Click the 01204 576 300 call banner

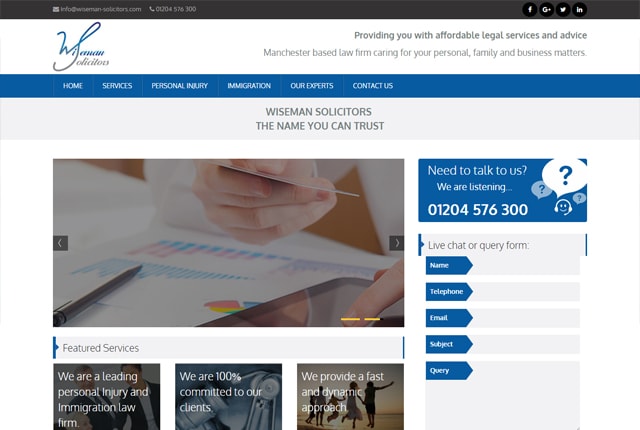(x=478, y=210)
